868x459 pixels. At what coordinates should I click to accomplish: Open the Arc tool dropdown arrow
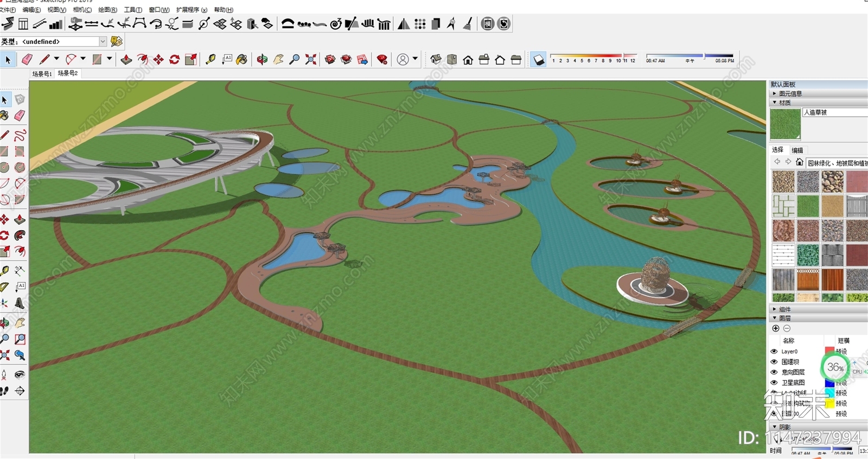tap(83, 59)
